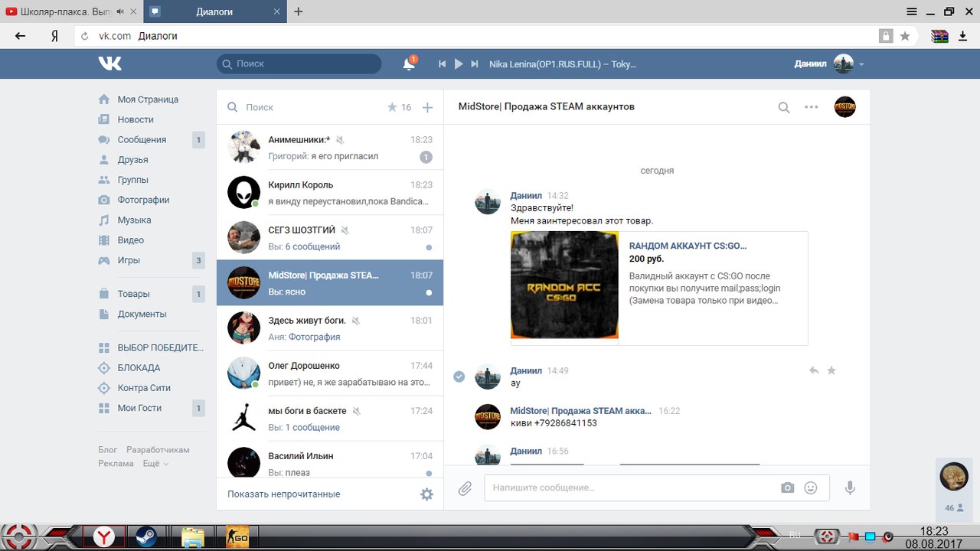Click the Блог footer link
This screenshot has width=980, height=551.
(108, 450)
